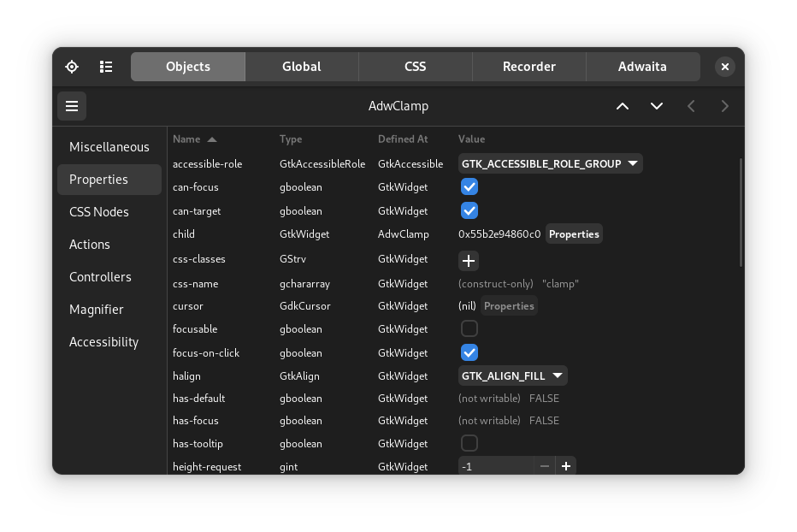This screenshot has width=797, height=532.
Task: Open the Adwaita tab
Action: 642,66
